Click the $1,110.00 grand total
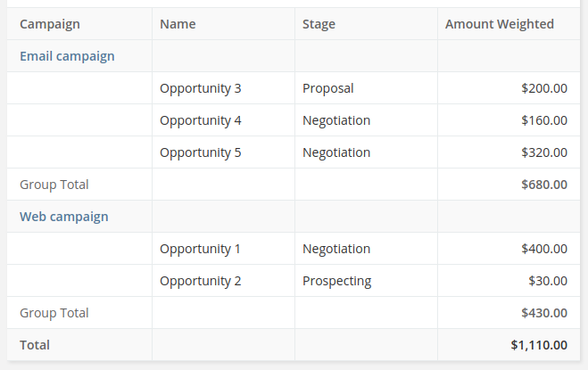Image resolution: width=588 pixels, height=370 pixels. (539, 345)
